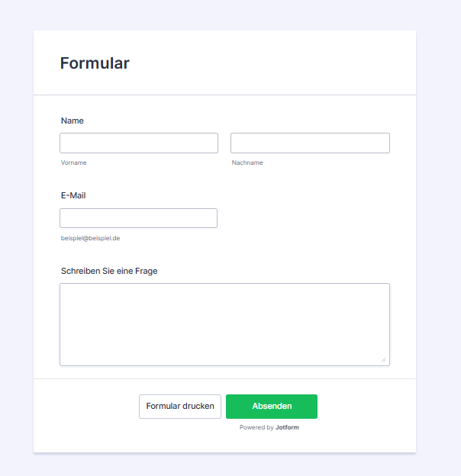Click the Formular heading
461x476 pixels.
[x=95, y=63]
